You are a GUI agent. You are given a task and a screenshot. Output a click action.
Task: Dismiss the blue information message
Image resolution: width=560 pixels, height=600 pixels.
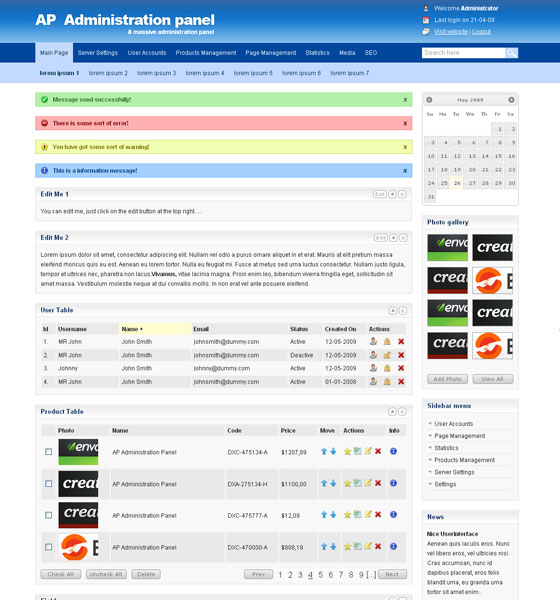(405, 171)
